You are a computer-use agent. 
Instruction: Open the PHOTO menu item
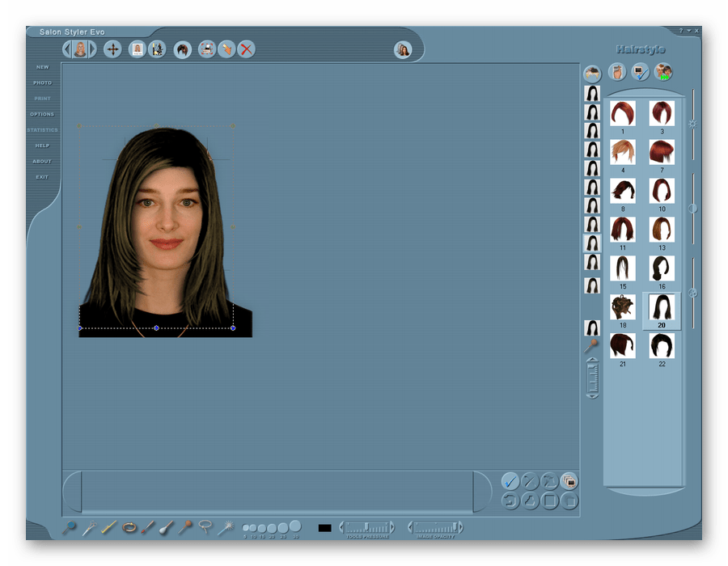coord(42,82)
